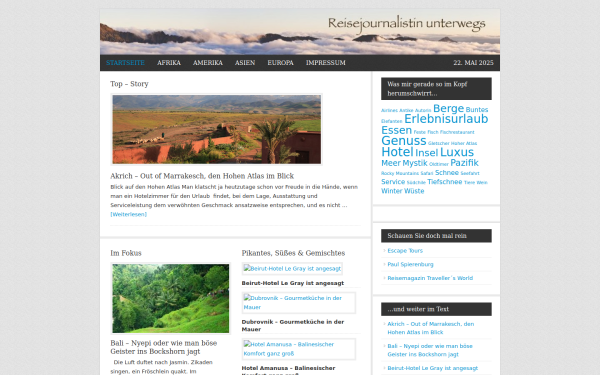Open sidebar link Bali – Nyepi oder wie man böse

click(430, 350)
